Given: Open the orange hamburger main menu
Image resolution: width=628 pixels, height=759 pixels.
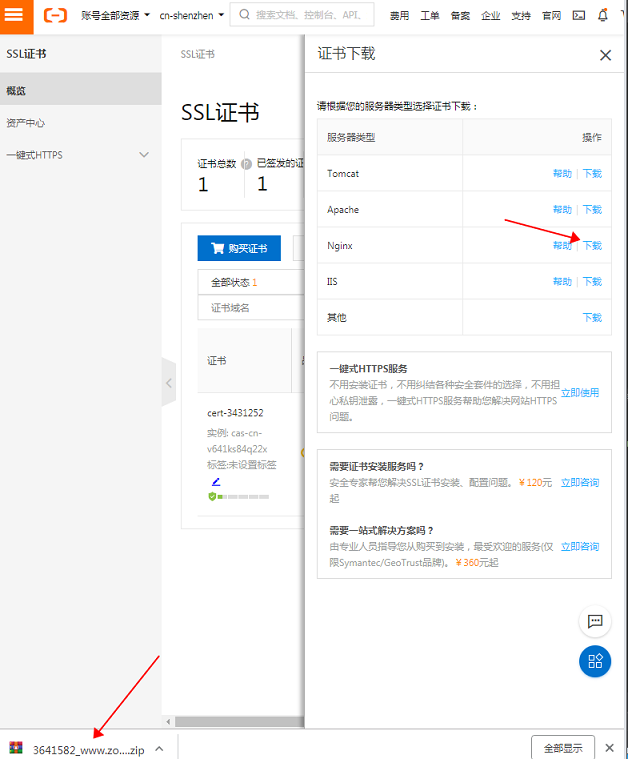Looking at the screenshot, I should click(16, 16).
